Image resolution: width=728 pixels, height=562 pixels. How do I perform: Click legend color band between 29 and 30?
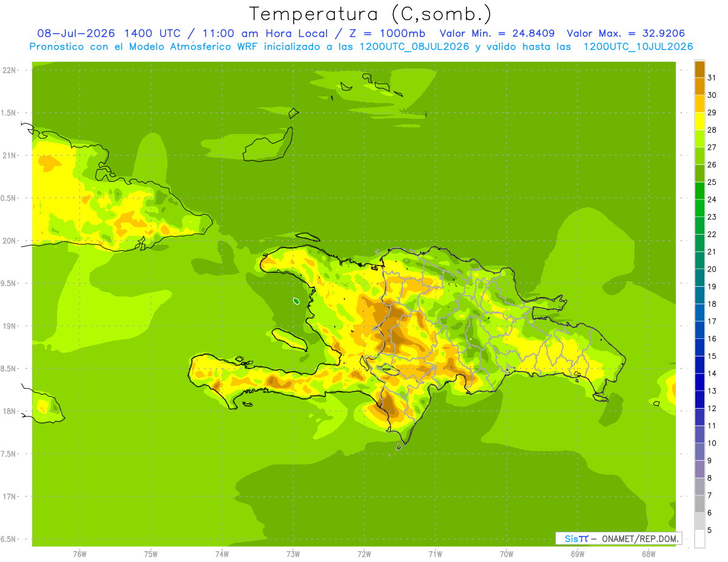pyautogui.click(x=699, y=104)
